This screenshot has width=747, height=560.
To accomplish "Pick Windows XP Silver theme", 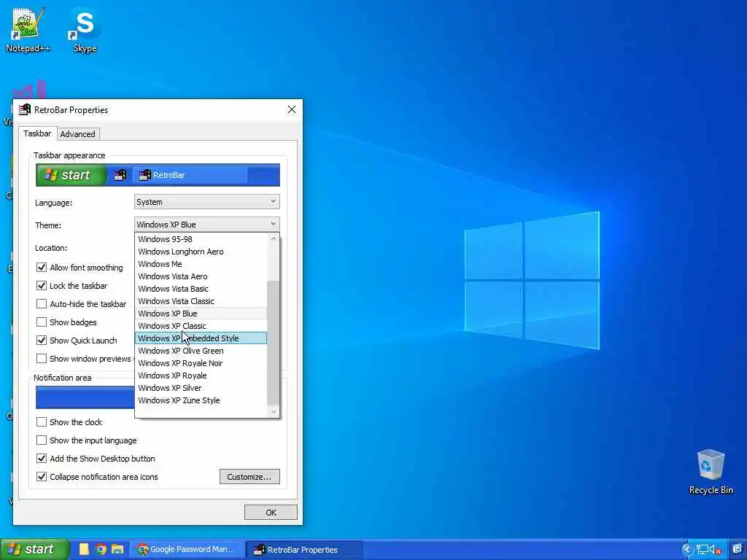I will coord(201,388).
